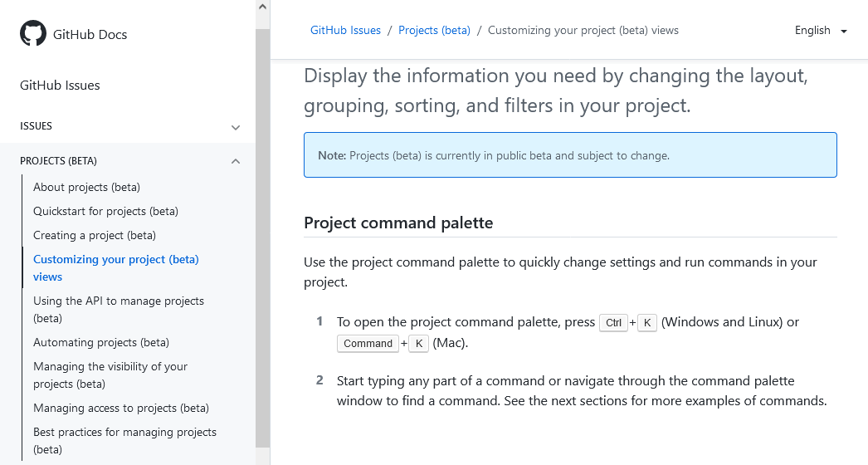Open Managing the visibility of your projects

tap(110, 375)
